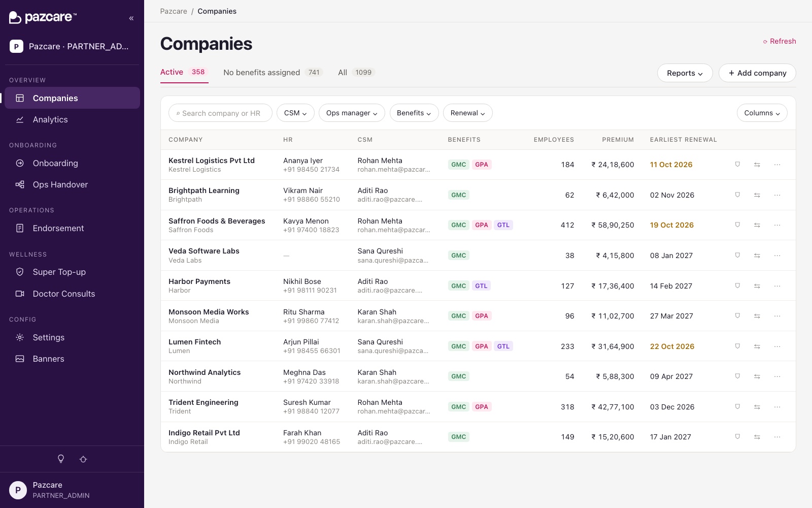812x508 pixels.
Task: Open the Ops manager filter dropdown
Action: point(352,113)
